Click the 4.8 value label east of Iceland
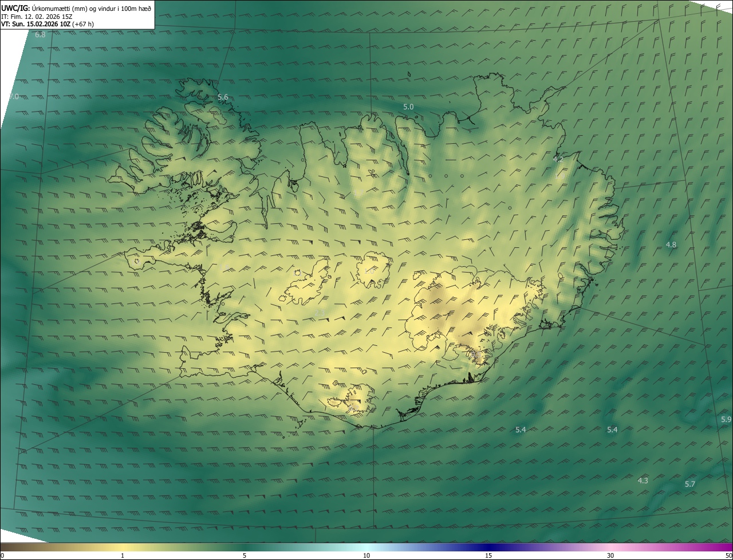733x560 pixels. 671,244
